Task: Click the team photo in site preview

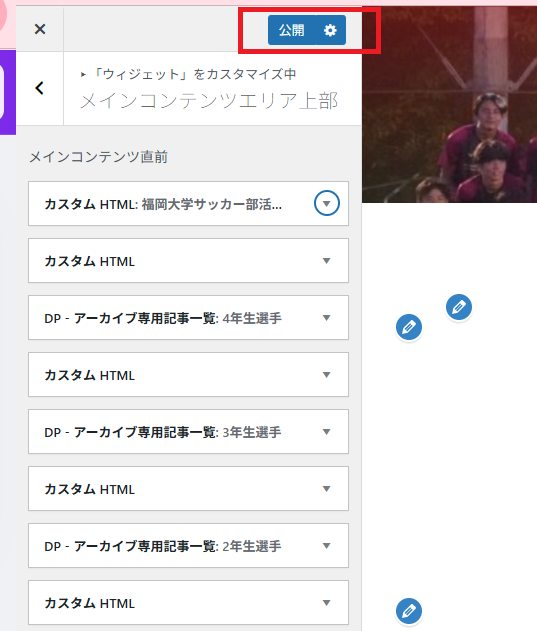Action: click(x=449, y=104)
